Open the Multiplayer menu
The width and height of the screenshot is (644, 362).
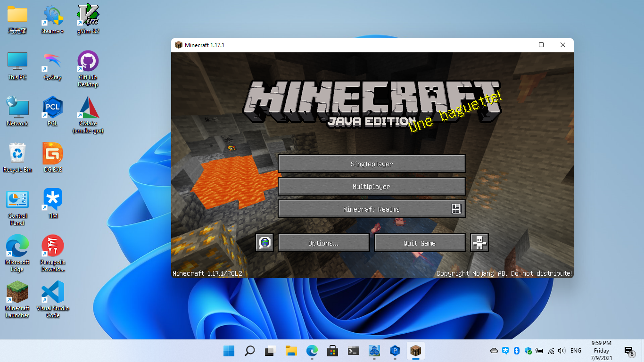372,187
